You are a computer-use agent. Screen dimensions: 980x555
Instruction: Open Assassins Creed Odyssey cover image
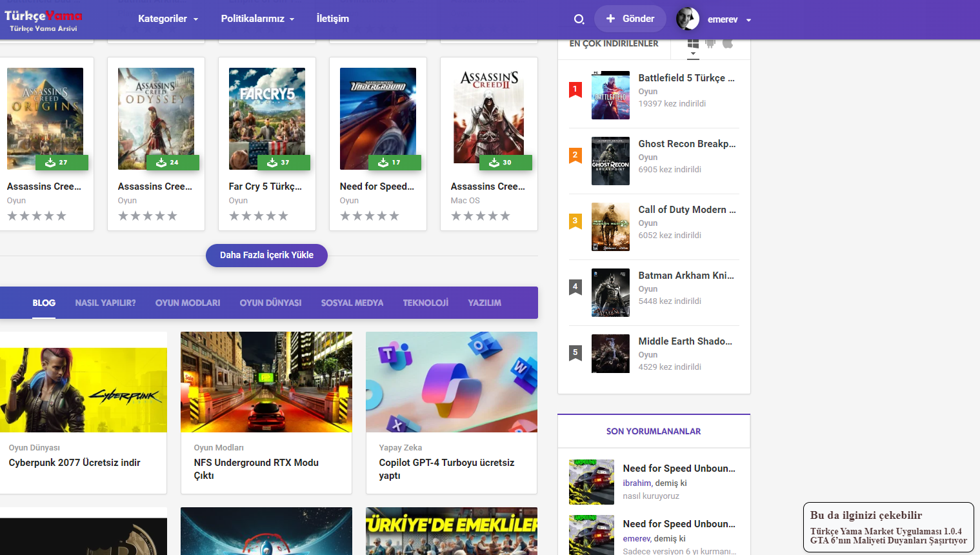pyautogui.click(x=156, y=119)
